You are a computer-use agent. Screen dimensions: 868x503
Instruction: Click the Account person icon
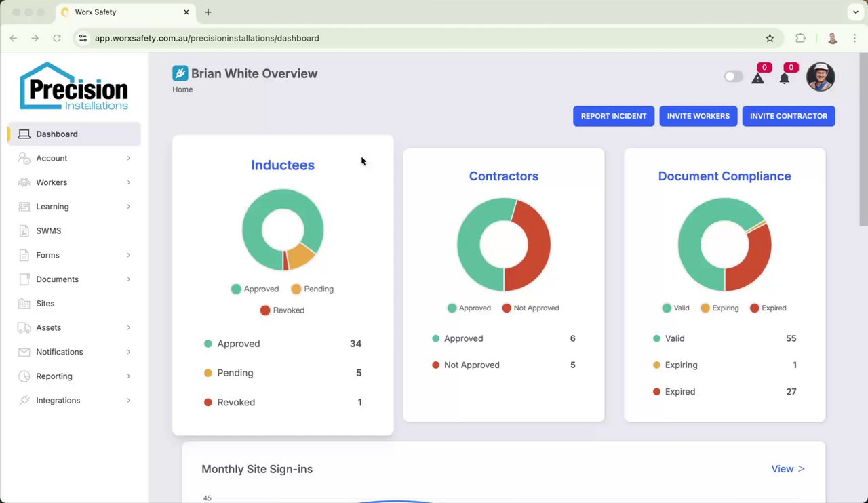[x=24, y=158]
